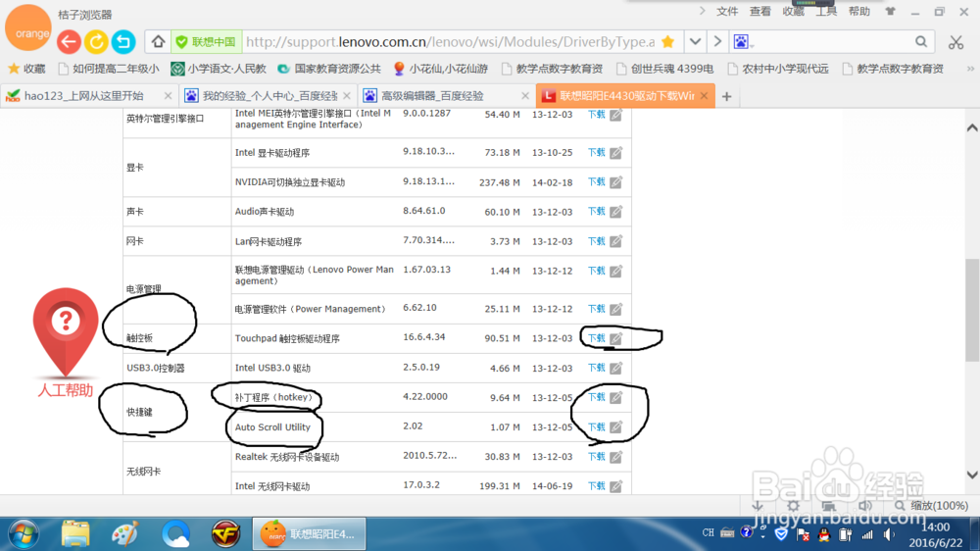Screen dimensions: 980x551
Task: Open the Windows Start button
Action: click(24, 534)
